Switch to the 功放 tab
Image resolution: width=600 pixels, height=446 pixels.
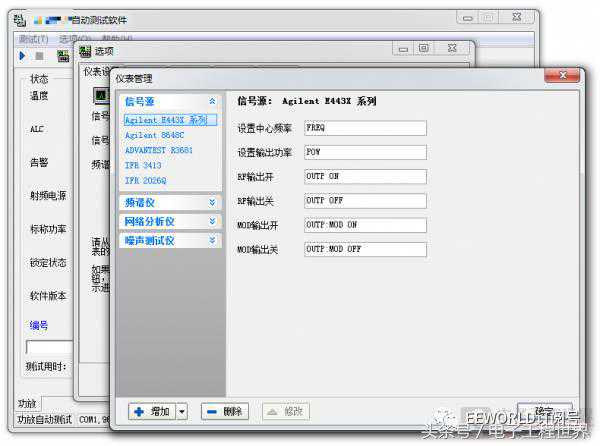28,404
